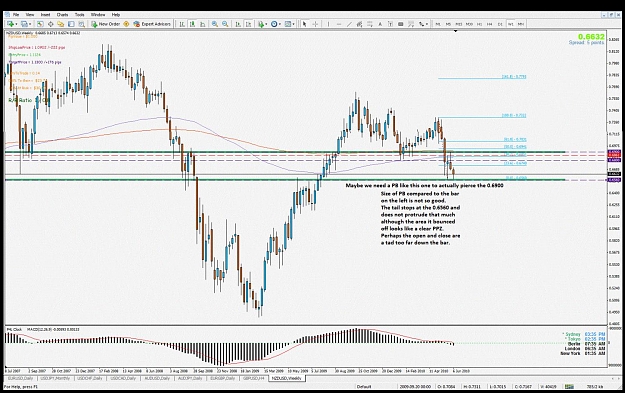625x393 pixels.
Task: Expand the Templates dropdown arrow
Action: [x=293, y=24]
